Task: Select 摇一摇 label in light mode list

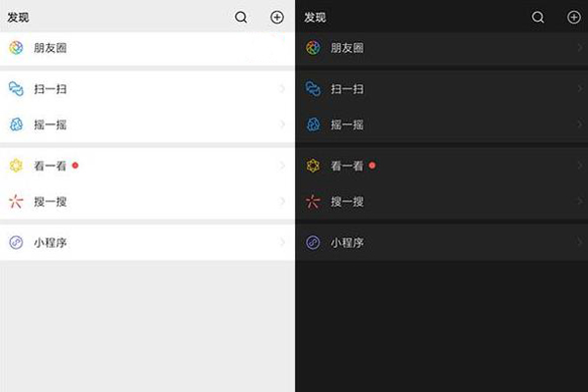Action: [x=50, y=124]
